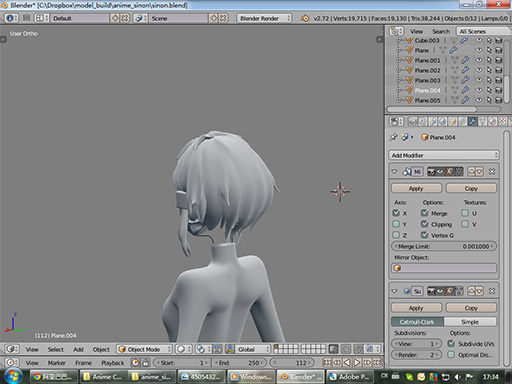Image resolution: width=512 pixels, height=384 pixels.
Task: Enable the U textures checkbox
Action: click(x=465, y=213)
